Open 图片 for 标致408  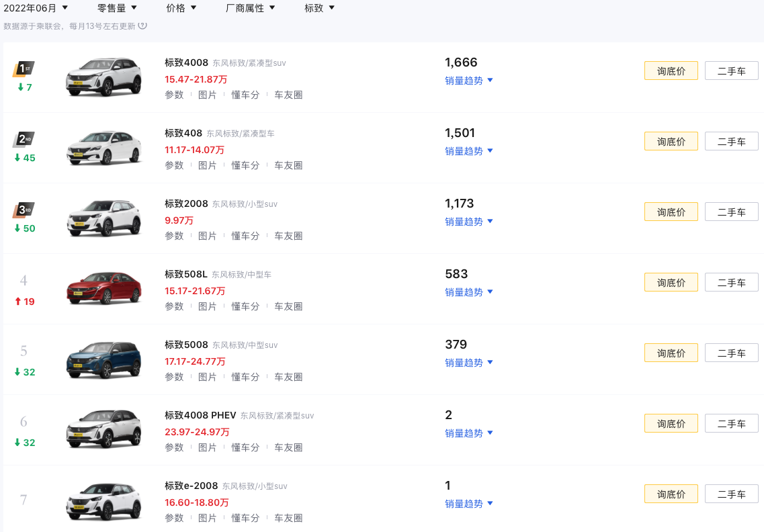[x=207, y=166]
